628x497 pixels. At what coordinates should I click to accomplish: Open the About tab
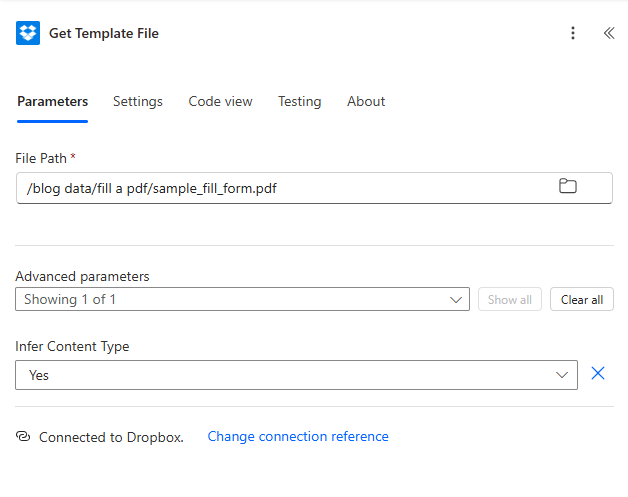(366, 101)
